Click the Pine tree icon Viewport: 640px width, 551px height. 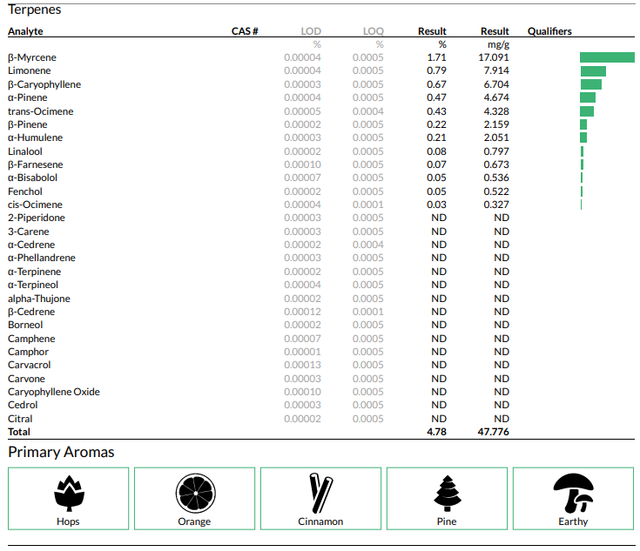pos(447,493)
